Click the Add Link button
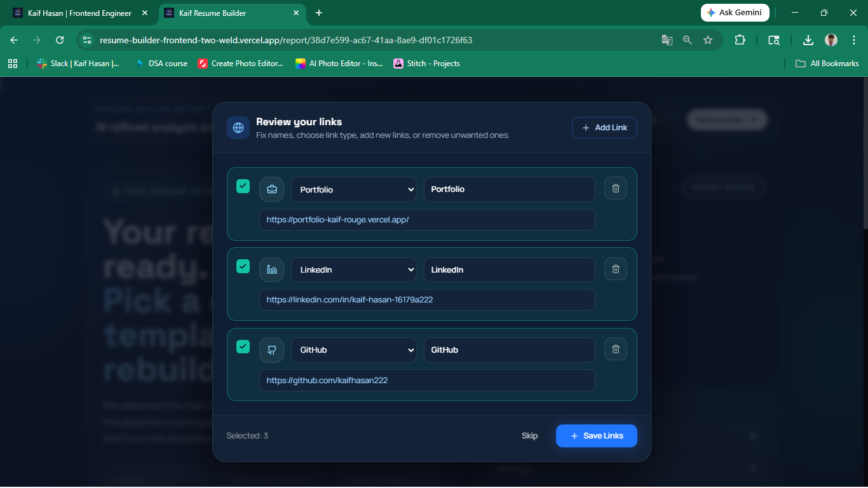Screen dimensions: 868x488 [x=604, y=128]
